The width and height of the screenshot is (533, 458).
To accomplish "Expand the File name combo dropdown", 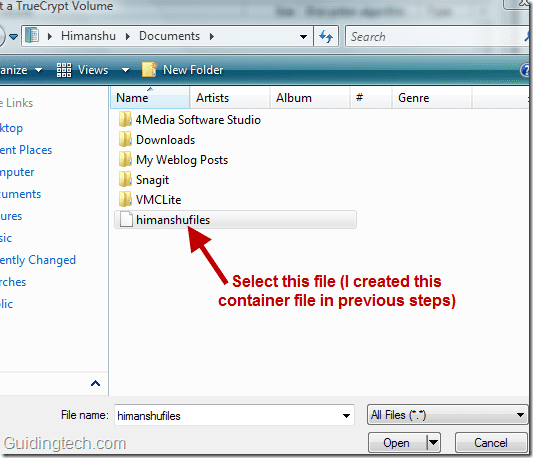I will click(346, 415).
